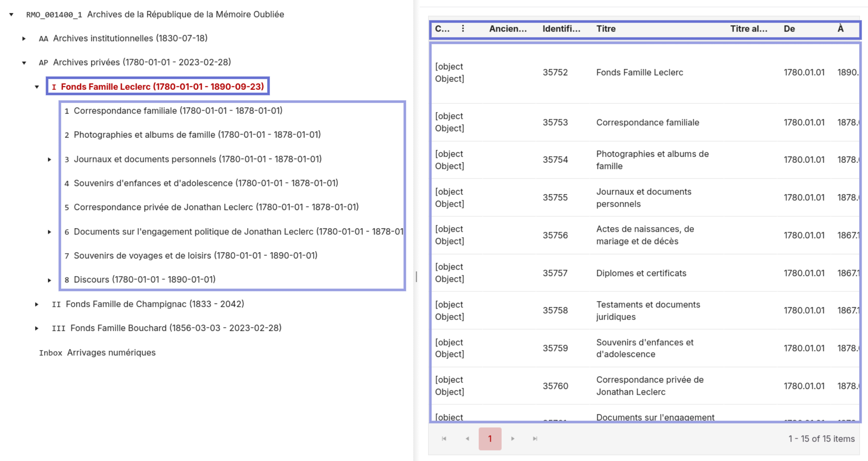Click the Diplomes et certificats row
Viewport: 868px width, 461px height.
[641, 273]
